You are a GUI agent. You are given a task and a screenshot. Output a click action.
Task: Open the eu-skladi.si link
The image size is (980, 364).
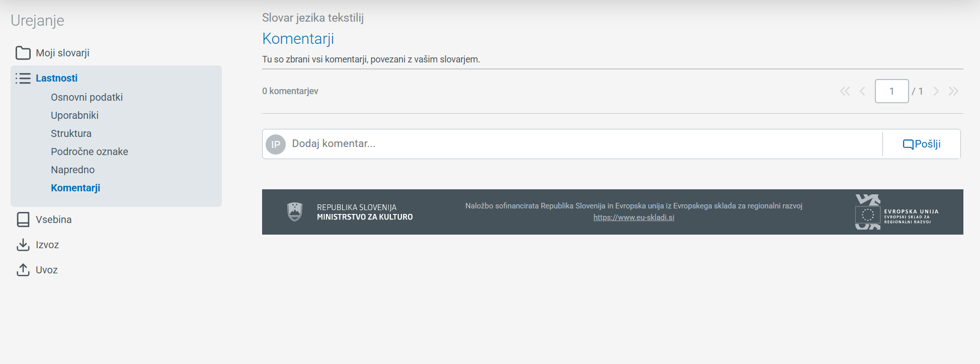click(x=633, y=217)
